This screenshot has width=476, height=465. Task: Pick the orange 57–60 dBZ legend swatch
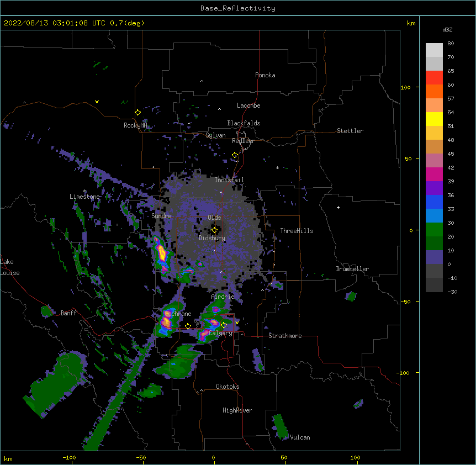434,92
